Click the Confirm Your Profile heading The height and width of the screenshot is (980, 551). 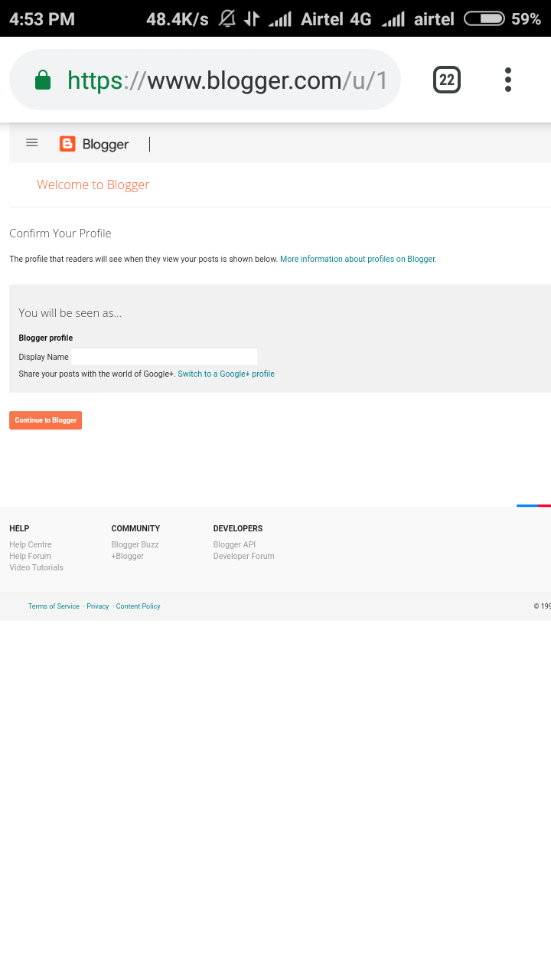(x=60, y=234)
